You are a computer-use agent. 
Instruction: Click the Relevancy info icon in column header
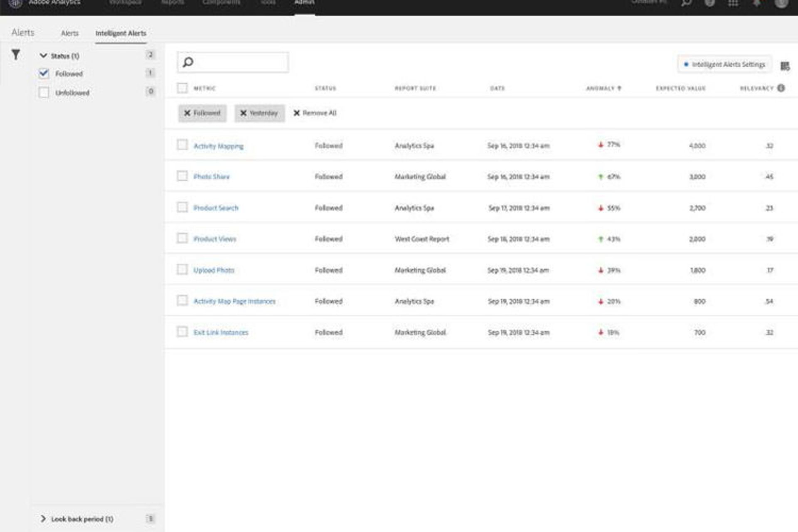pos(781,88)
